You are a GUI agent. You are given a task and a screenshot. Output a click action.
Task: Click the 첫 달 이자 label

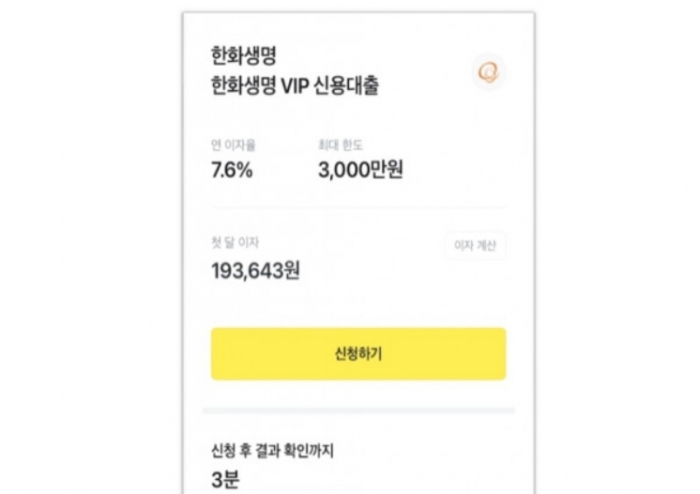point(232,242)
